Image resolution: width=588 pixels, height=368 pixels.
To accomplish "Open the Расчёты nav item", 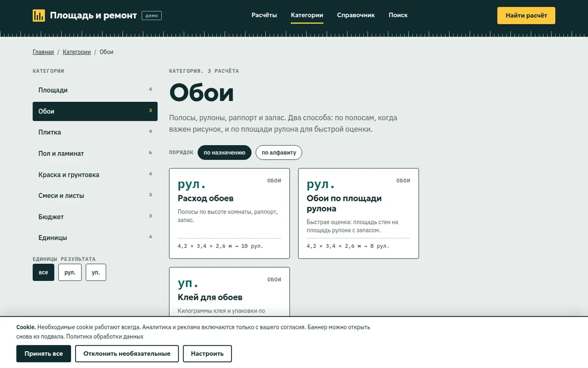I will tap(264, 15).
